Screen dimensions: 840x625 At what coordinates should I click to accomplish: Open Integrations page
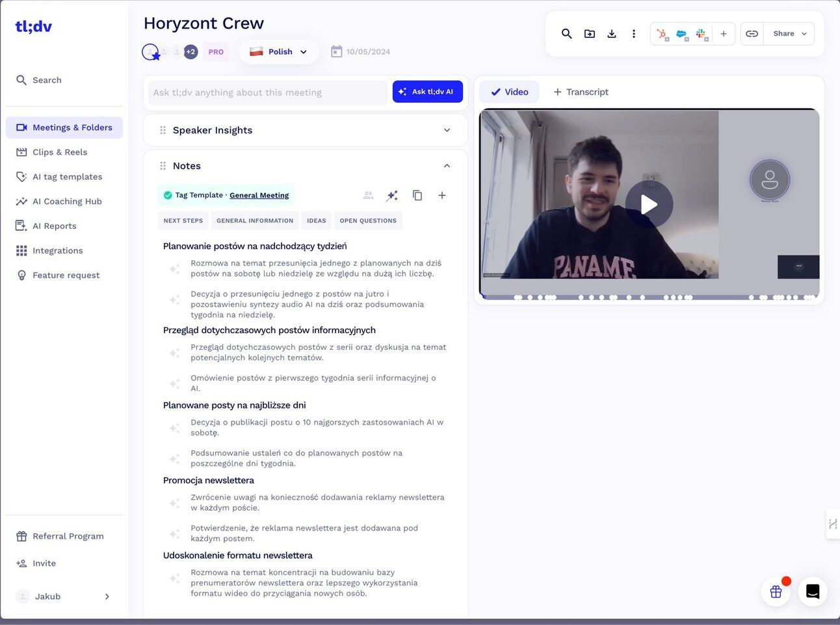click(49, 251)
